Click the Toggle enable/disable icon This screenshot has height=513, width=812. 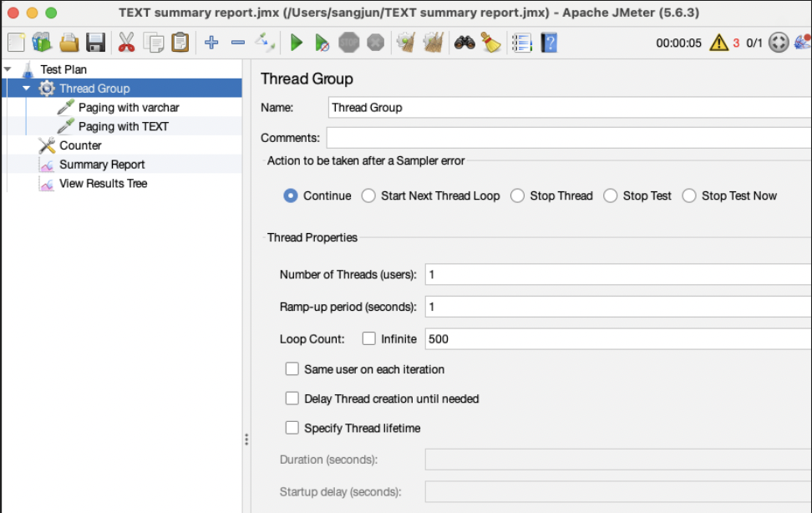pos(265,43)
